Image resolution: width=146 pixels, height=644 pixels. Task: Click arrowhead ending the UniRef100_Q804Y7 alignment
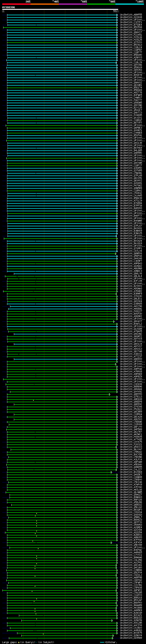(x=114, y=321)
